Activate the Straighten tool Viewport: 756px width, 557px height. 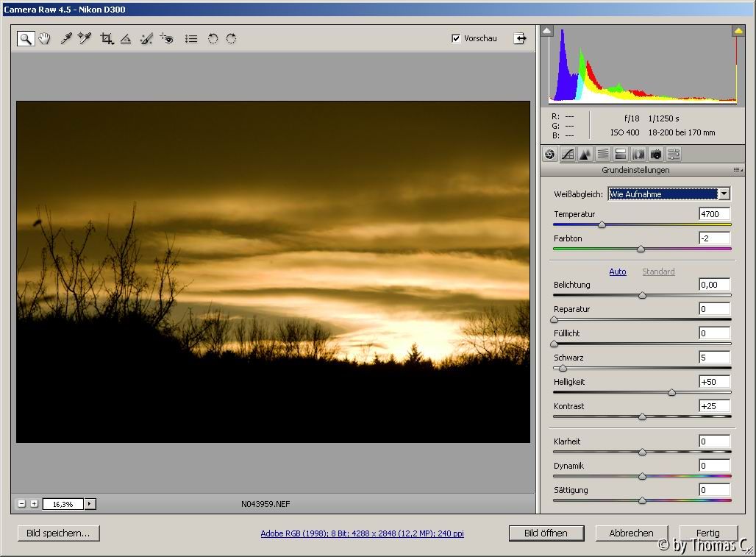click(126, 39)
